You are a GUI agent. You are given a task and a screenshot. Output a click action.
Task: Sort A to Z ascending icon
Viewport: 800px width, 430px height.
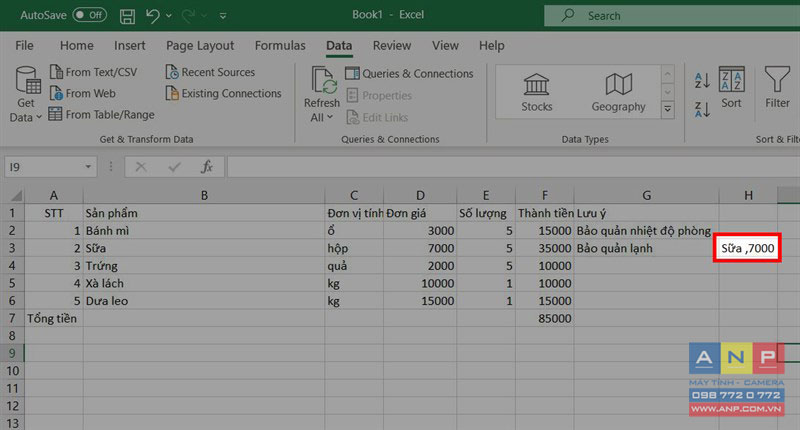click(x=702, y=80)
